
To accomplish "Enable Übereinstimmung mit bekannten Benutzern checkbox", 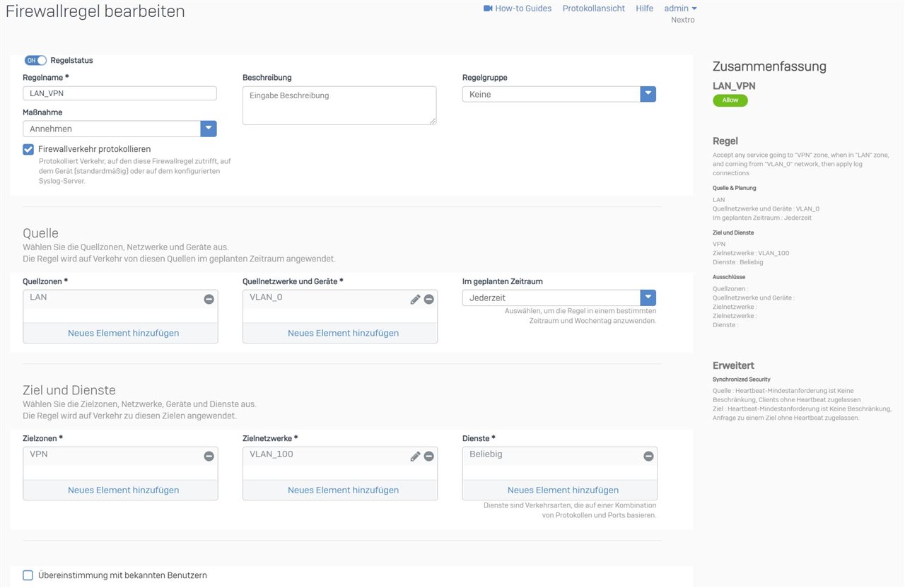I will [28, 575].
